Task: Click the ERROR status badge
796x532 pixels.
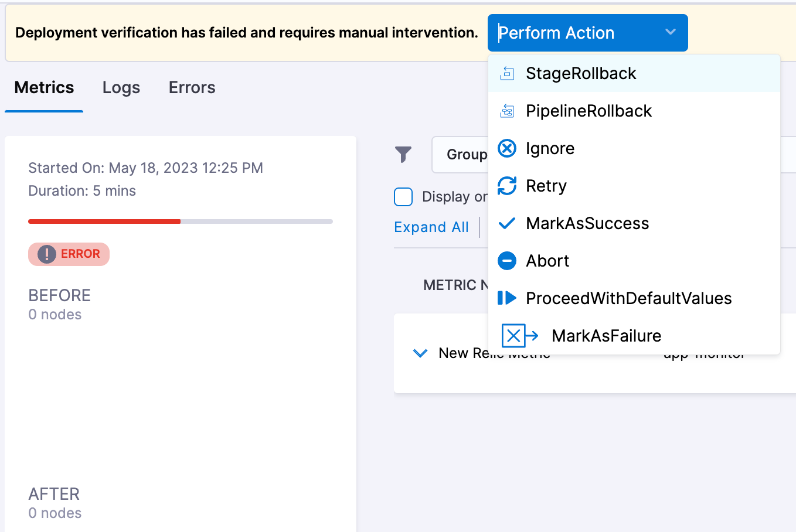Action: tap(69, 254)
